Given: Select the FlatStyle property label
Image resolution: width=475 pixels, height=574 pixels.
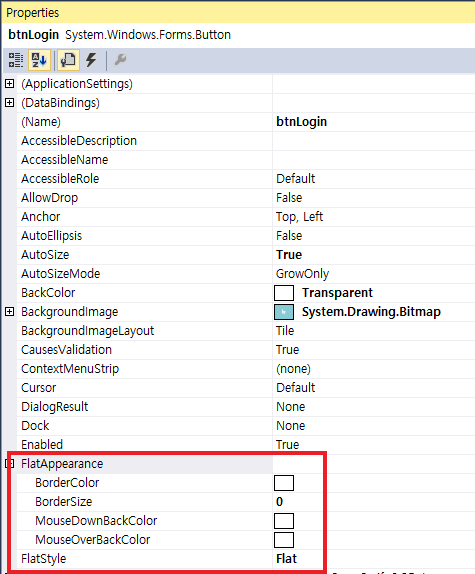Looking at the screenshot, I should [44, 559].
